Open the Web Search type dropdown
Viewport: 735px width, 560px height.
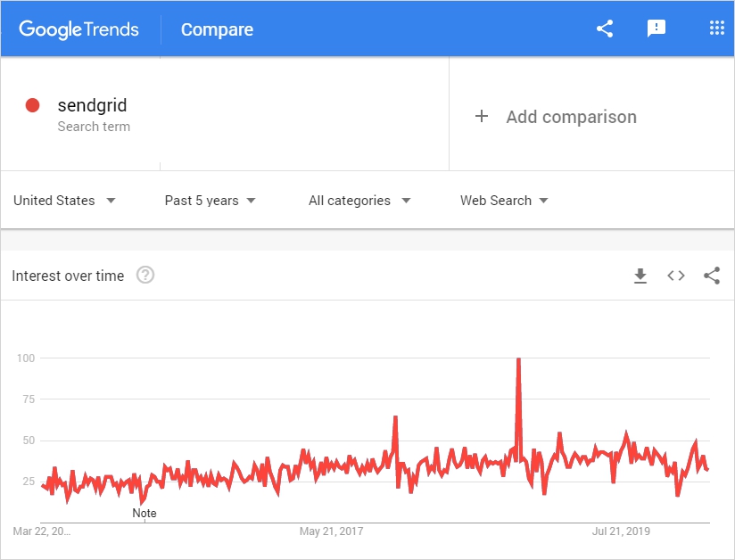pos(504,201)
